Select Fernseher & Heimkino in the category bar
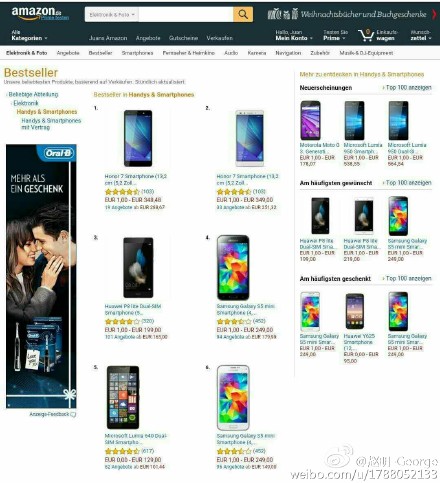The height and width of the screenshot is (483, 440). click(x=189, y=53)
